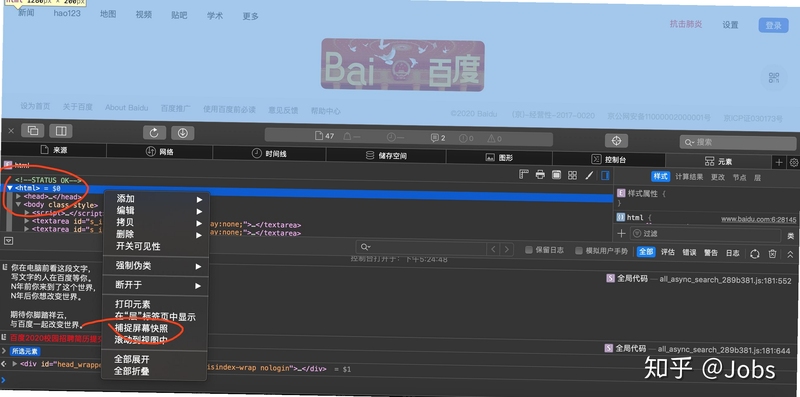800x397 pixels.
Task: Filter console by 评估
Action: tap(668, 252)
